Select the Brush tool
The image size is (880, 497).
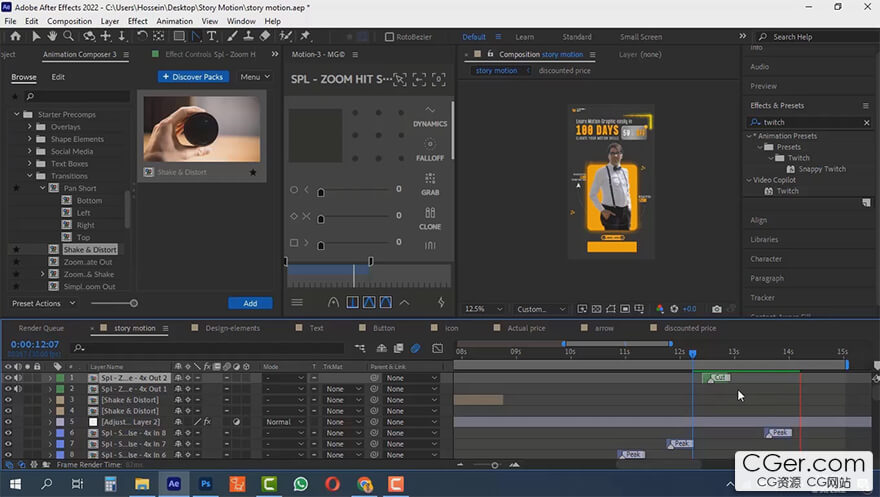[232, 36]
